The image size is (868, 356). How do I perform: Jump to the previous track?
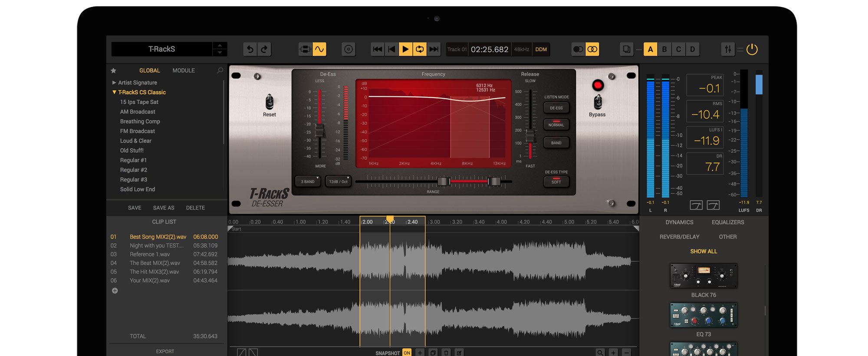(391, 49)
